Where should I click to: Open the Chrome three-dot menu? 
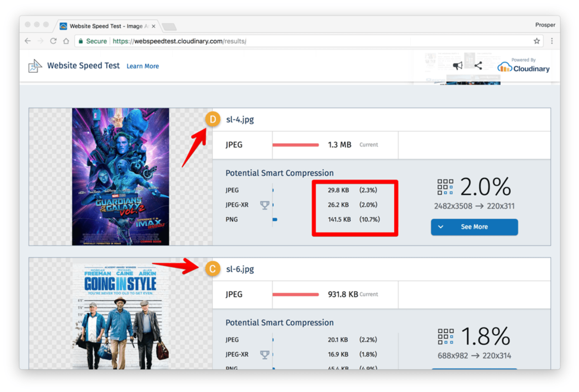click(x=552, y=41)
